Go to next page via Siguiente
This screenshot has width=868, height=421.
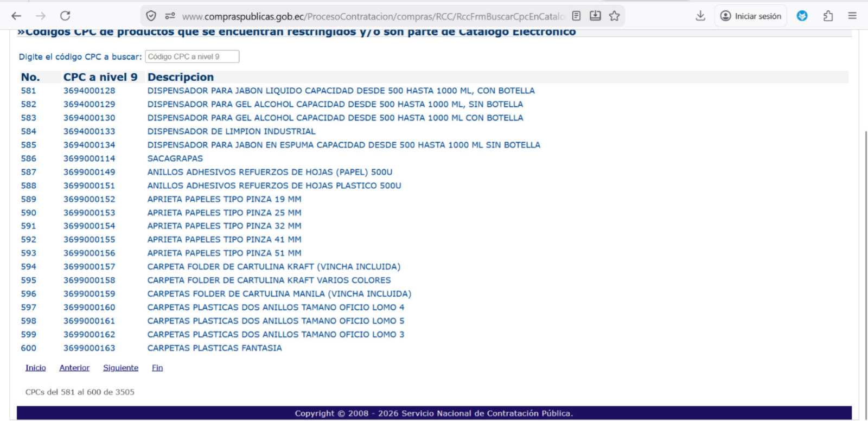pos(120,368)
